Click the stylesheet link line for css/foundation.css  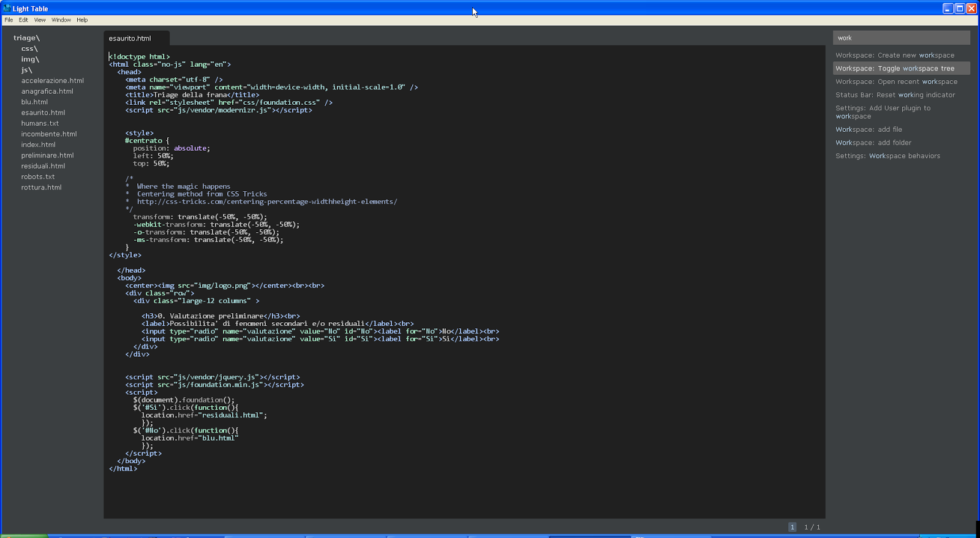click(x=229, y=102)
